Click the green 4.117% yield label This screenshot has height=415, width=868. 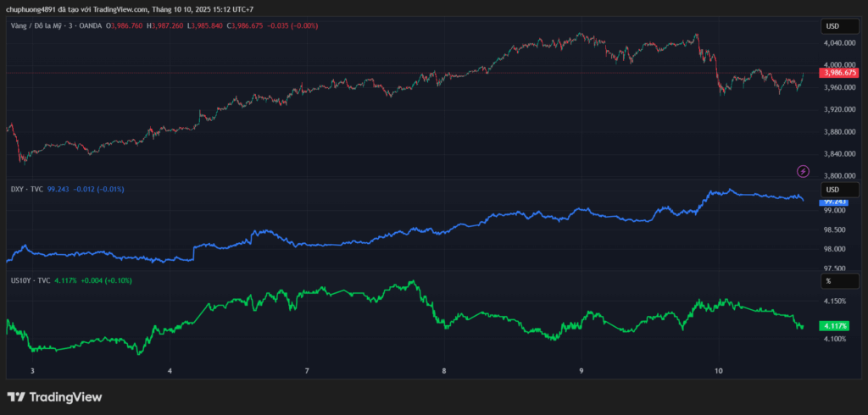tap(834, 326)
